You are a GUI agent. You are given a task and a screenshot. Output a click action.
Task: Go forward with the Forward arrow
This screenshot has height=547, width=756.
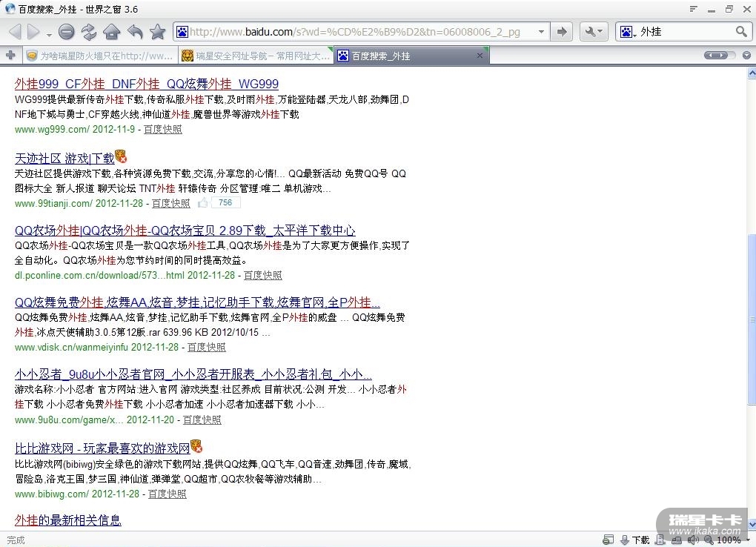pyautogui.click(x=33, y=32)
